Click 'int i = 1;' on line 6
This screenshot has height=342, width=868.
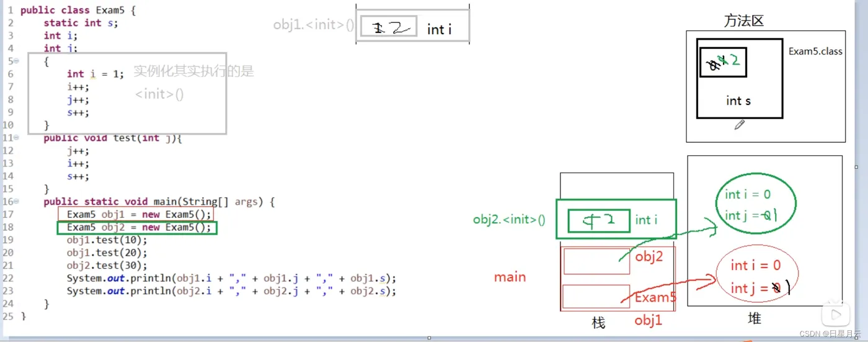coord(95,74)
